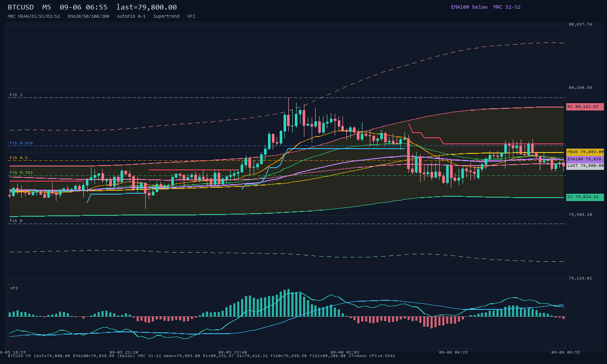
Task: Click the BTCUSD symbol title
Action: pos(21,7)
